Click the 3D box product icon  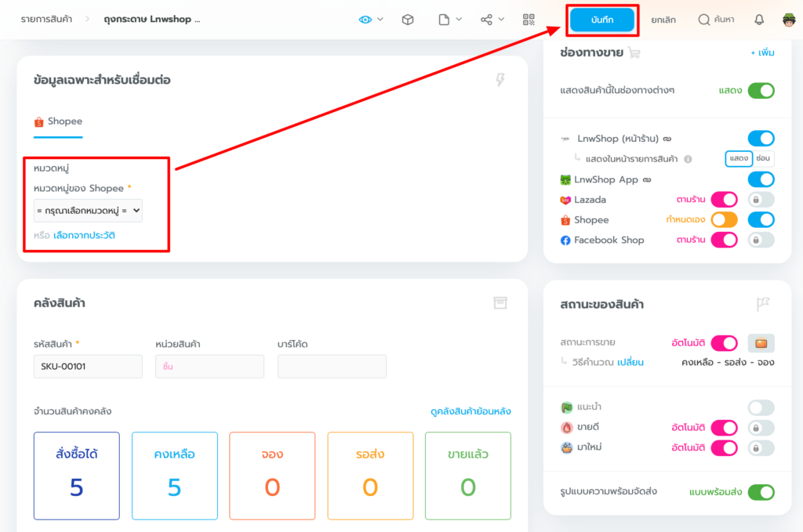[x=408, y=20]
